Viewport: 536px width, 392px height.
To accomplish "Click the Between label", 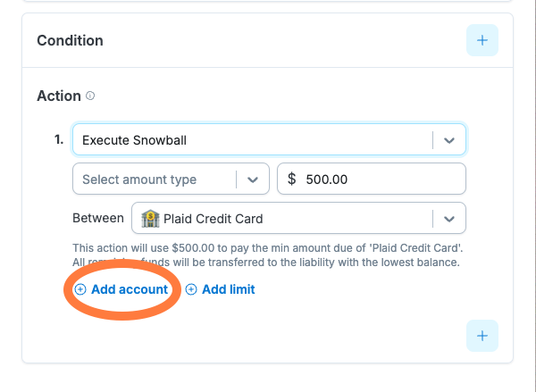I will (x=98, y=218).
